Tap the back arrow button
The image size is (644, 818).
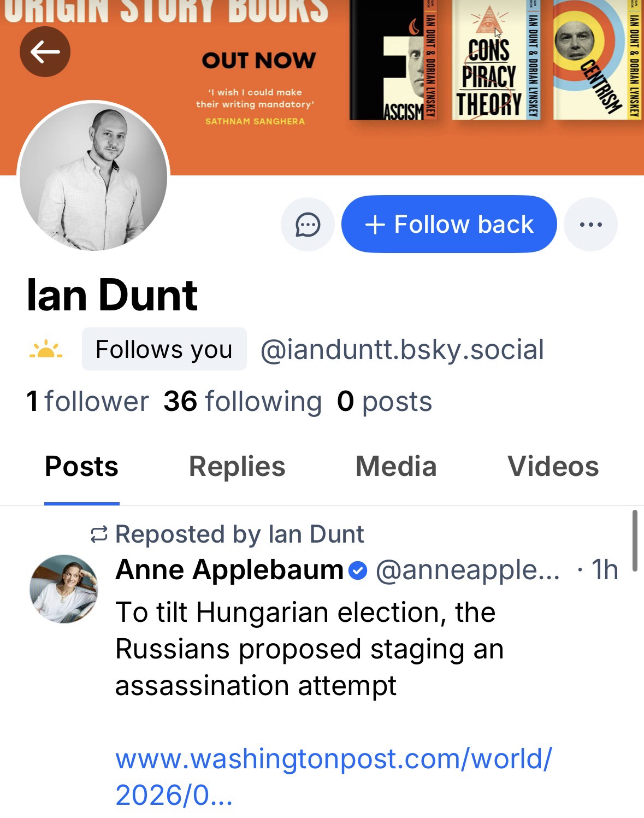[45, 52]
